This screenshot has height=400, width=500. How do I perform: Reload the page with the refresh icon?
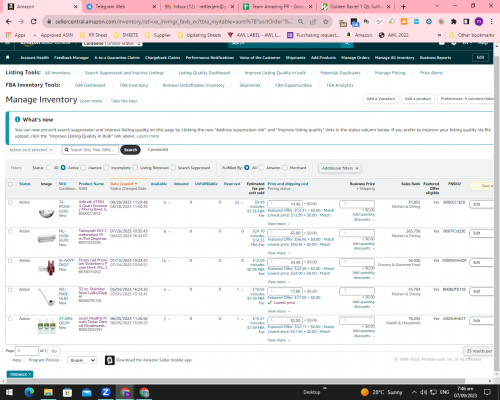pos(33,22)
